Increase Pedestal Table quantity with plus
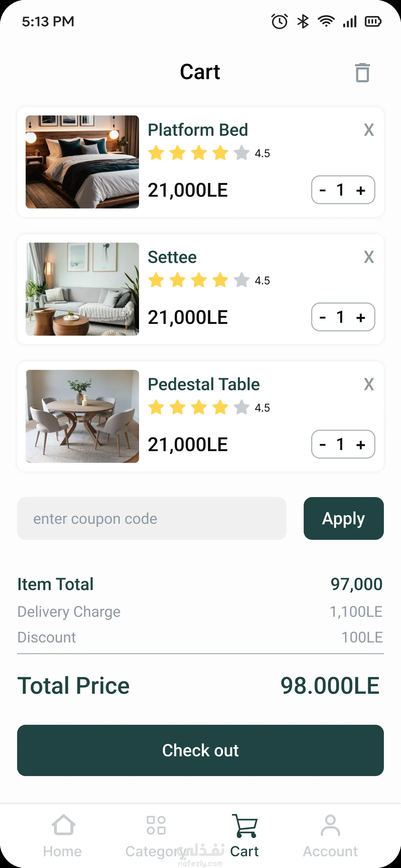 coord(361,445)
